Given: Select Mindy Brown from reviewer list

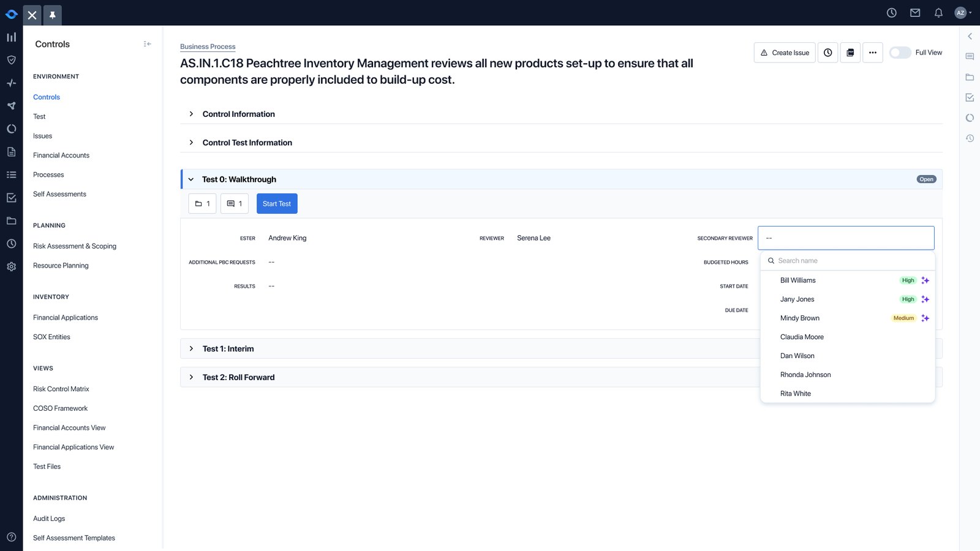Looking at the screenshot, I should tap(848, 318).
